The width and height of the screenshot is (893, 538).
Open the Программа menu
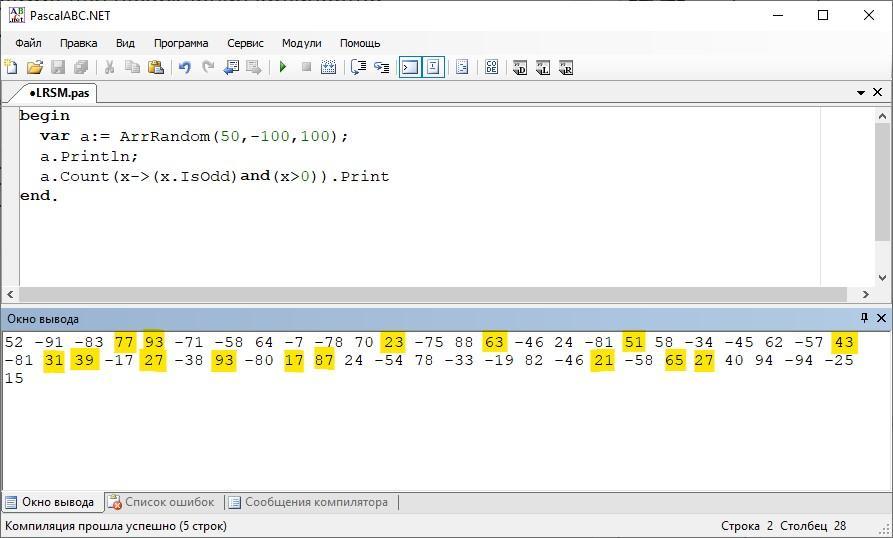click(181, 43)
